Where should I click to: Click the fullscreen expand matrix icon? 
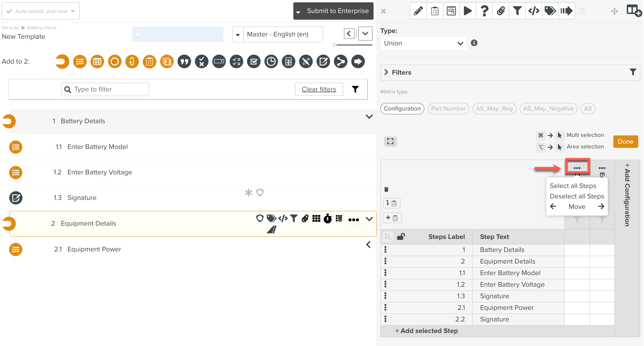[x=390, y=141]
